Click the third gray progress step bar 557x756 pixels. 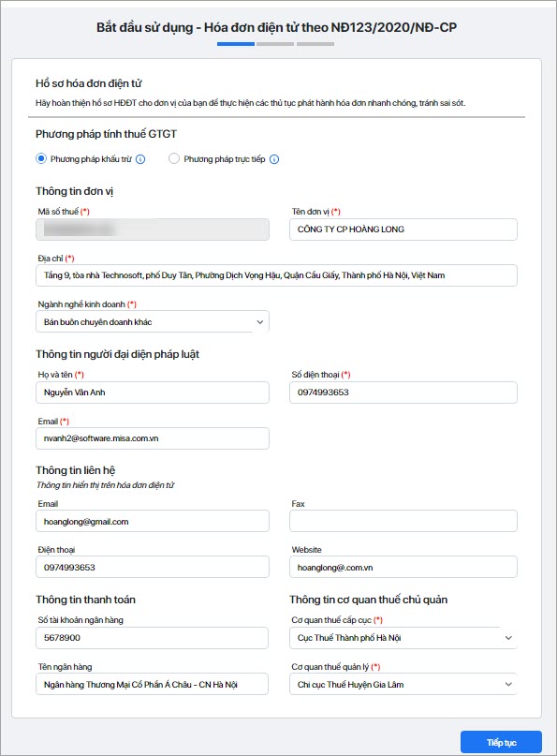click(315, 44)
